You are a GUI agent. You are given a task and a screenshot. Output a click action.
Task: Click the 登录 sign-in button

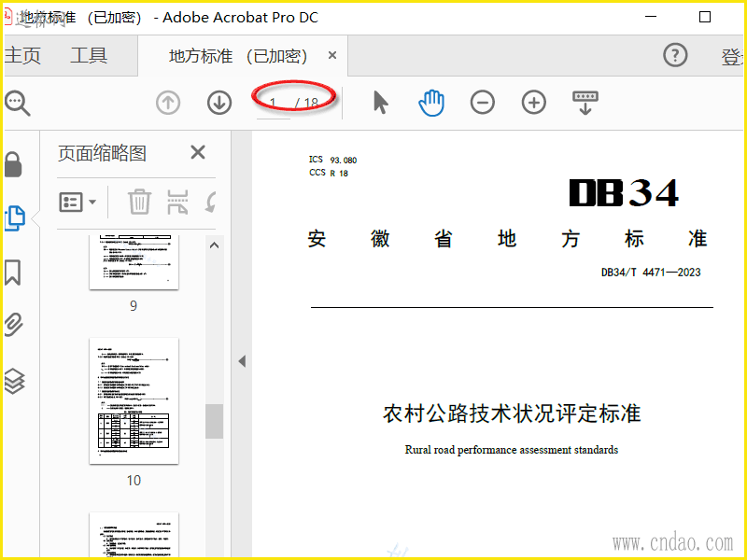click(x=732, y=57)
